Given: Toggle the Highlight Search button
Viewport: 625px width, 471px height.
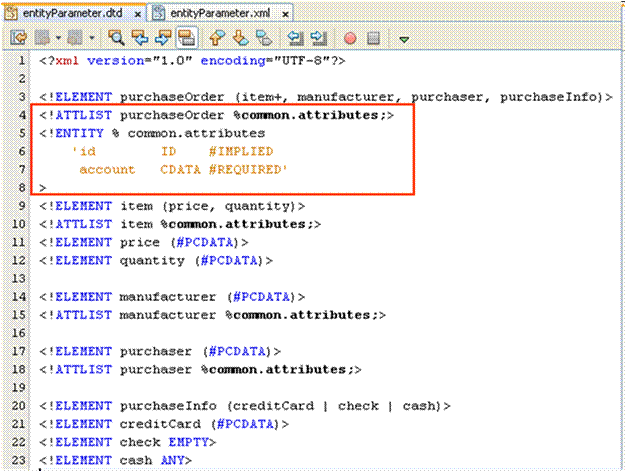Looking at the screenshot, I should 186,38.
